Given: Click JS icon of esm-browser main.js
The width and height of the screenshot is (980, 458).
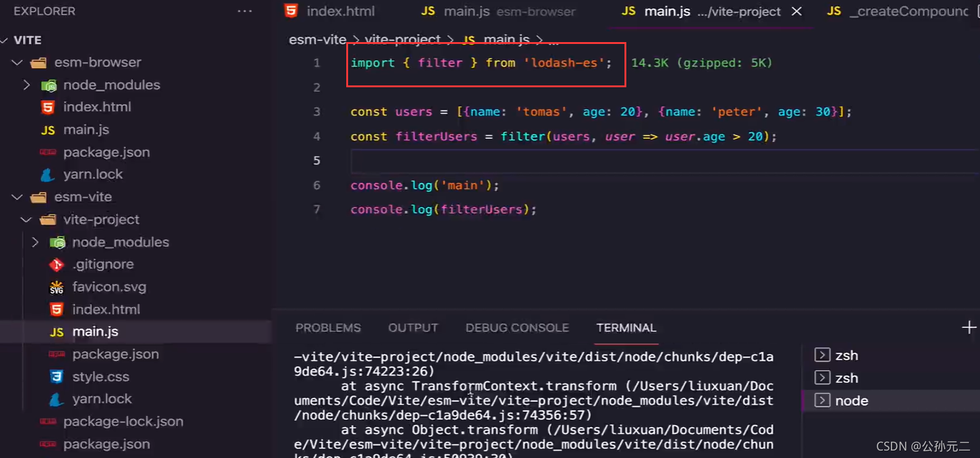Looking at the screenshot, I should click(48, 130).
